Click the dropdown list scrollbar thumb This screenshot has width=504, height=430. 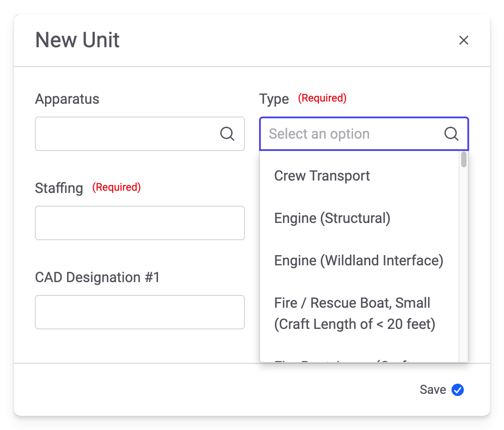pos(463,159)
